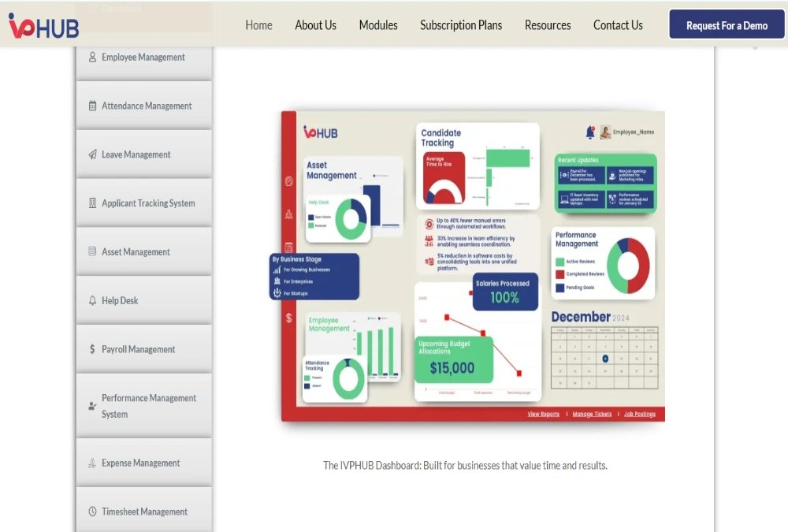Click the clock icon beside Timesheet Management
This screenshot has width=788, height=532.
pos(92,512)
